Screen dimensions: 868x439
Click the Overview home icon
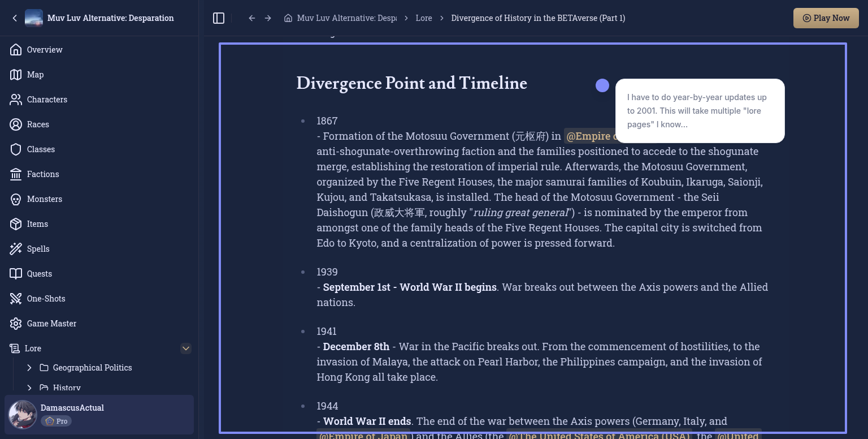[16, 50]
